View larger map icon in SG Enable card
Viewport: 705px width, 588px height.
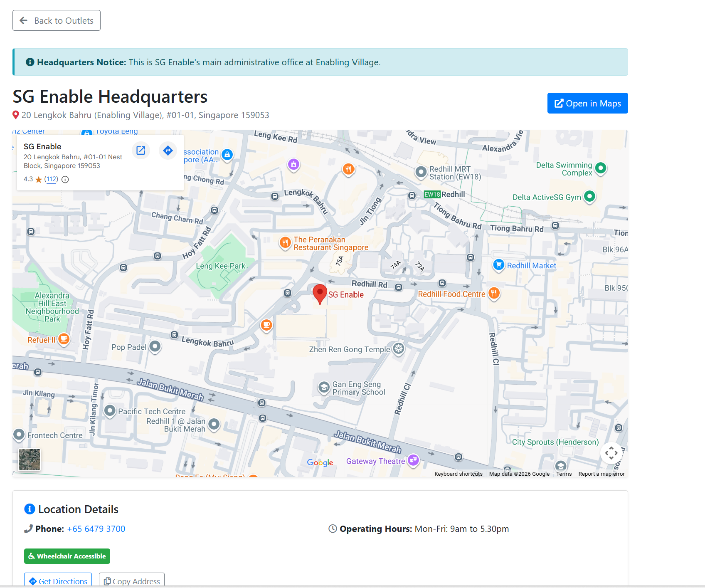(x=141, y=151)
